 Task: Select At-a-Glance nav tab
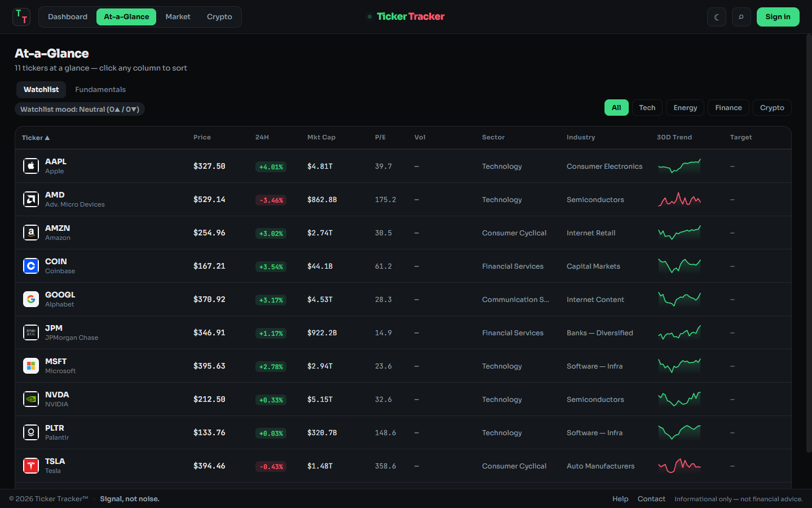(x=126, y=17)
